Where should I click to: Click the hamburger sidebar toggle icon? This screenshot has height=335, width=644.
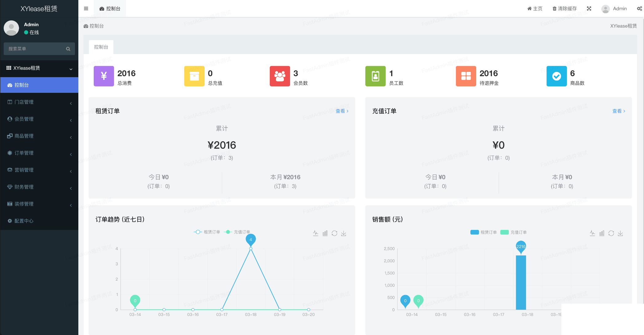click(86, 9)
